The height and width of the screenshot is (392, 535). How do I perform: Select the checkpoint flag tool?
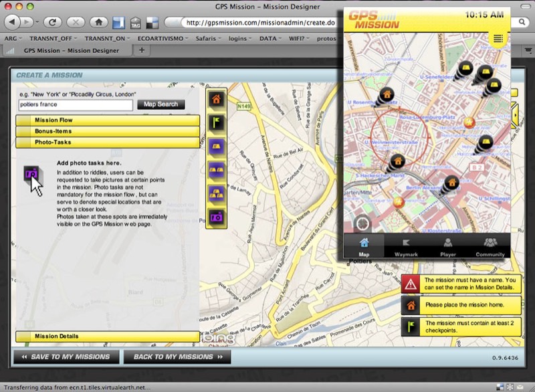point(216,123)
